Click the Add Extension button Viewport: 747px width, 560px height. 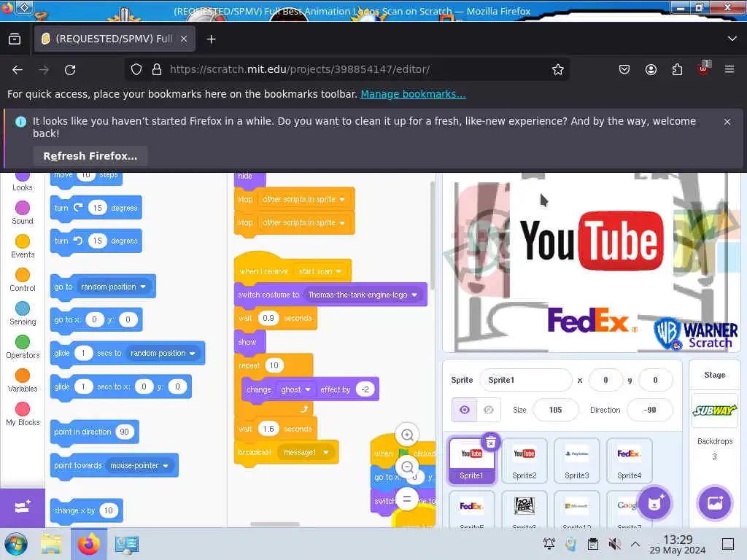23,507
